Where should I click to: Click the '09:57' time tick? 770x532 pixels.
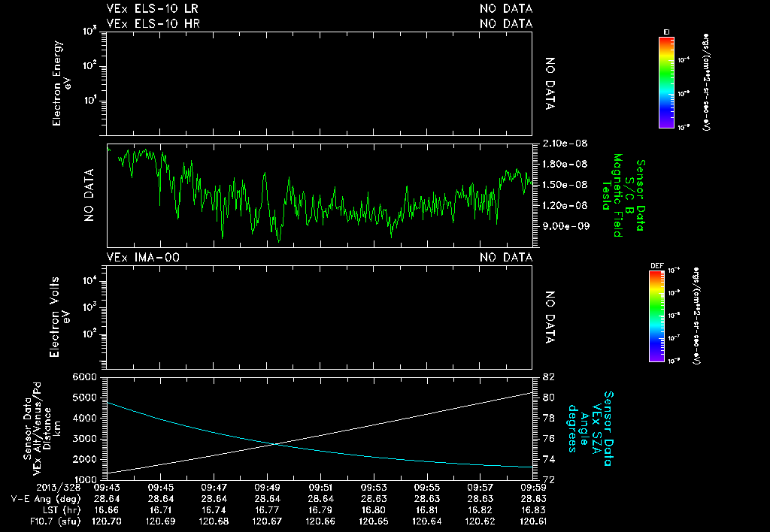point(480,488)
